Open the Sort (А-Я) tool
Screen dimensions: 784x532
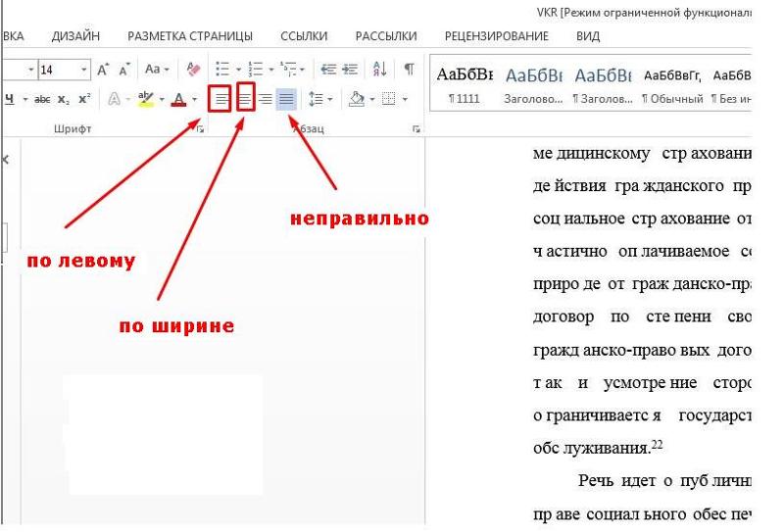[x=379, y=69]
